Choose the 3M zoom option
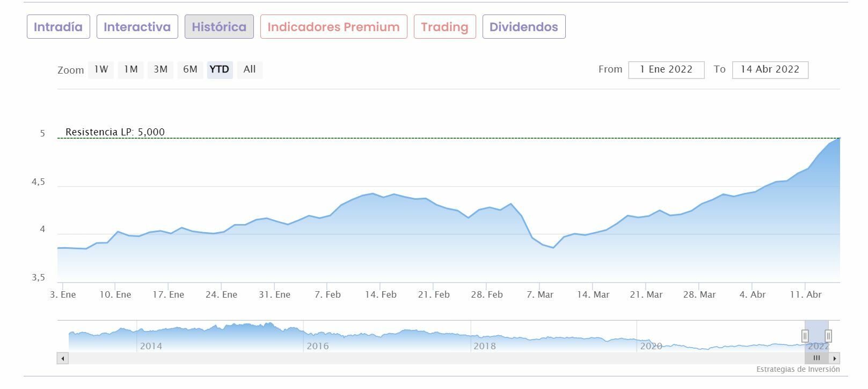The width and height of the screenshot is (868, 389). coord(161,69)
